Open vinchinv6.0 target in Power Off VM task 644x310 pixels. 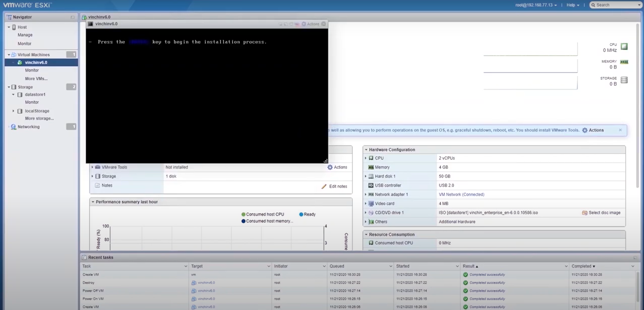point(206,291)
